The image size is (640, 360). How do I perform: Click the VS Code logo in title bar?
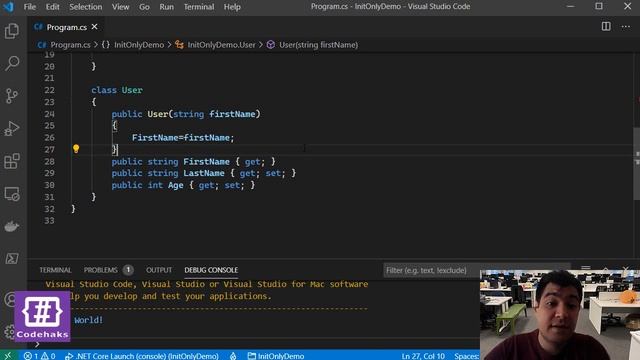pos(8,7)
